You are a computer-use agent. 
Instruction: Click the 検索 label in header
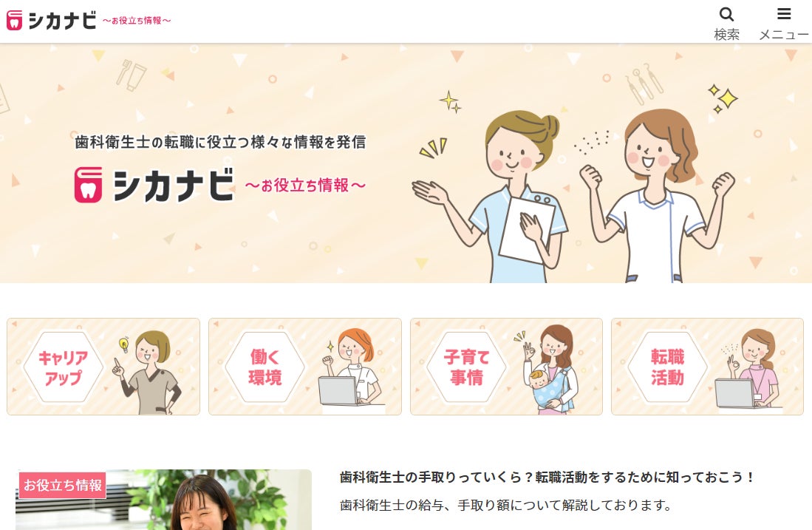726,35
